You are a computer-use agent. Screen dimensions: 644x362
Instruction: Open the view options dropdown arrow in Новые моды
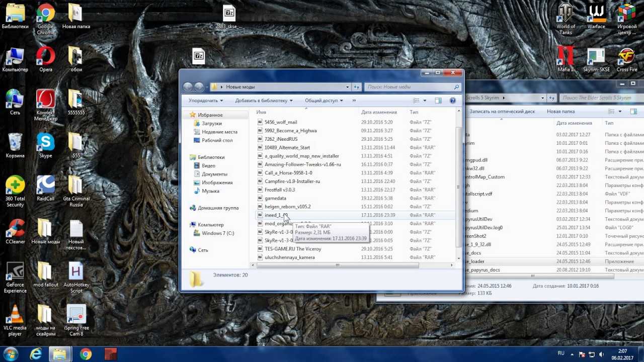coord(425,101)
